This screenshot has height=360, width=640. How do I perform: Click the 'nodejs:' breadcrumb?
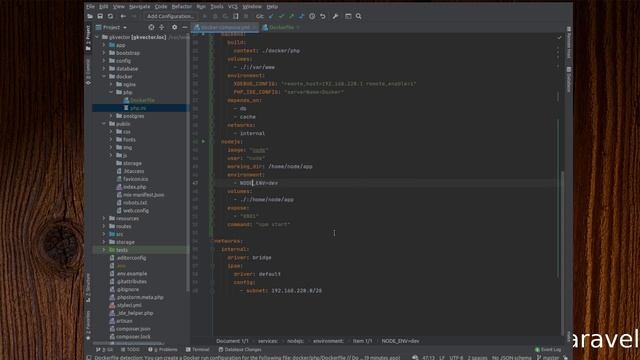(295, 341)
